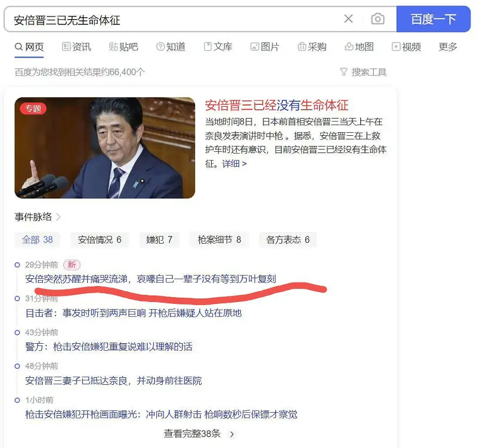The height and width of the screenshot is (448, 477).
Task: Select the 网页 tab
Action: coord(29,47)
